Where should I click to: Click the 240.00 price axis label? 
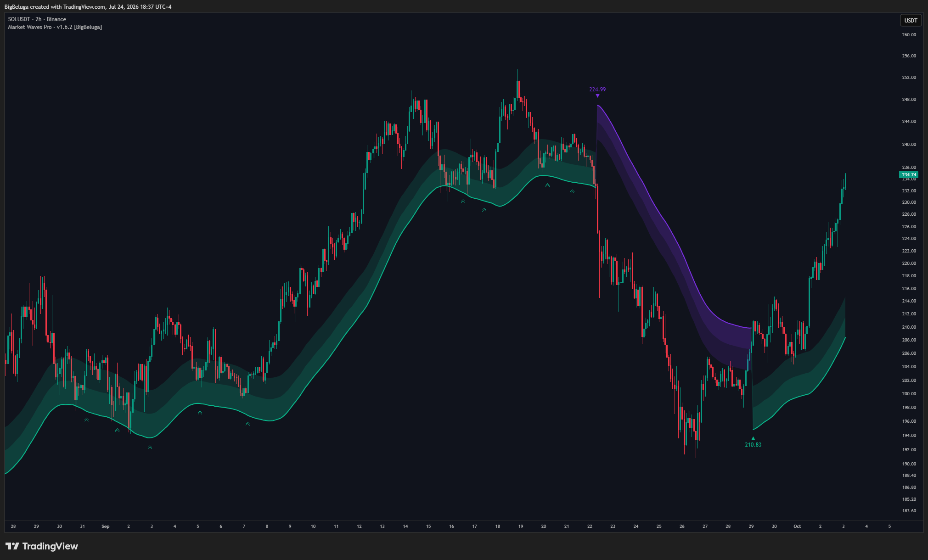[909, 145]
